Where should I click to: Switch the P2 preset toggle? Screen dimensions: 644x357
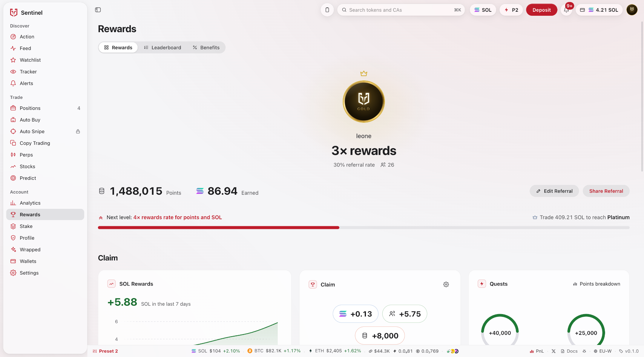pyautogui.click(x=511, y=10)
